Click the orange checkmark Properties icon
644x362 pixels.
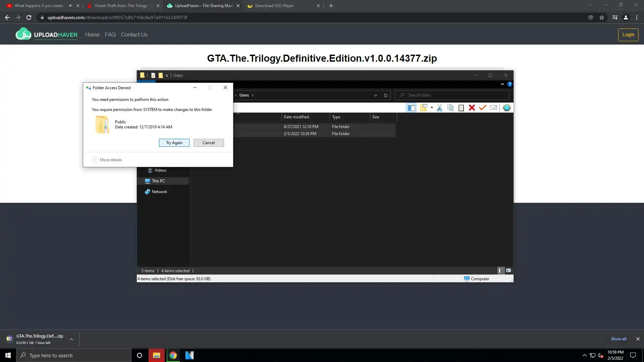click(483, 108)
